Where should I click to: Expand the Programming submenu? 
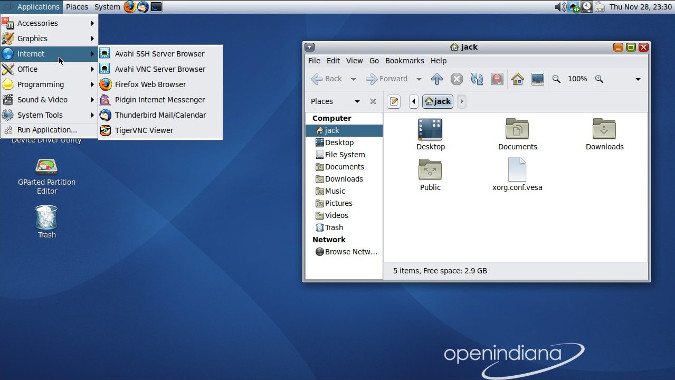click(x=49, y=84)
